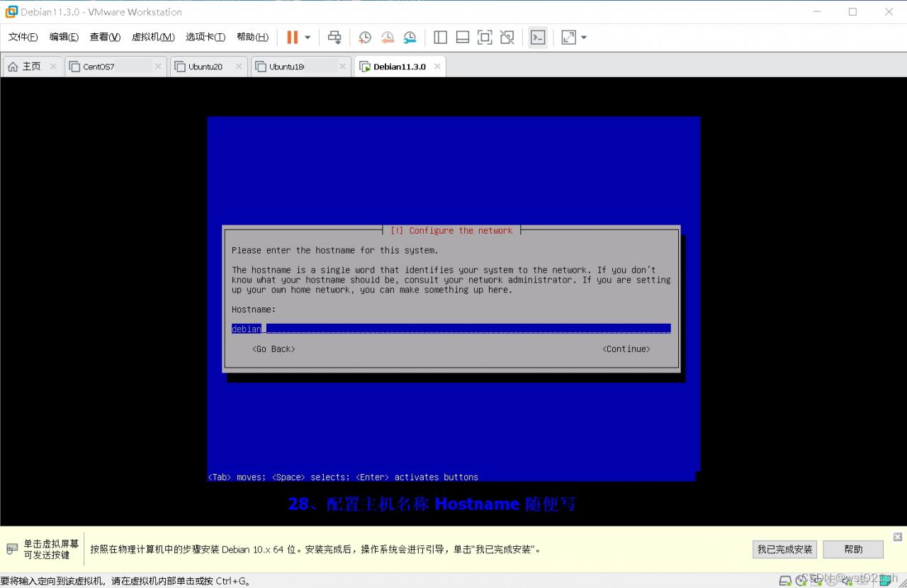The image size is (907, 588).
Task: Close the 主页 tab
Action: point(53,67)
